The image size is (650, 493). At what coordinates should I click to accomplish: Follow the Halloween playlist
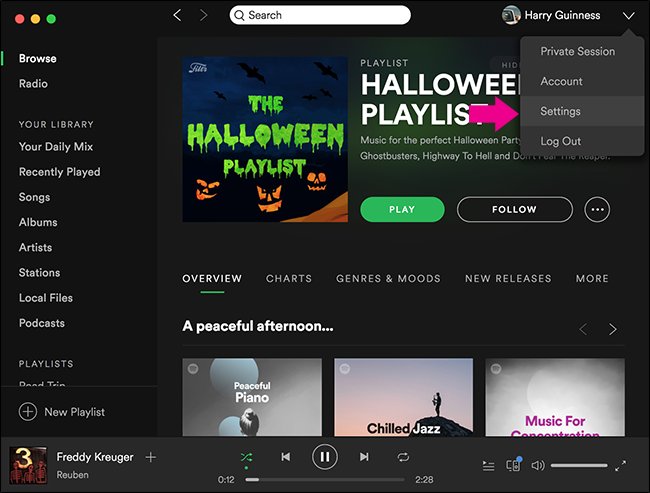coord(514,209)
